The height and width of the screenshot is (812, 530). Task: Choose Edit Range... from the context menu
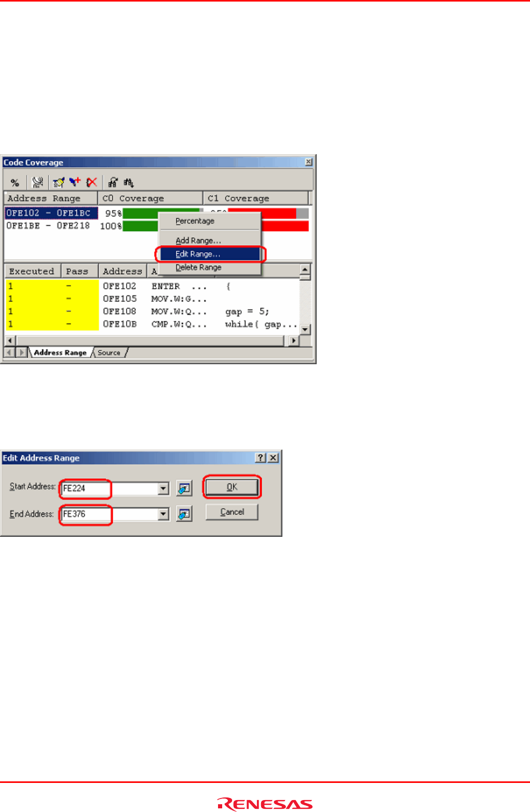pos(210,254)
